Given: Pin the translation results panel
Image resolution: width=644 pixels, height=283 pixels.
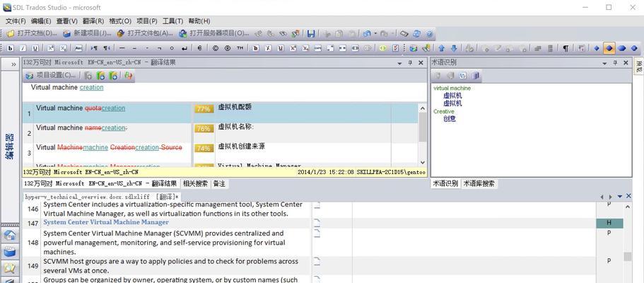Looking at the screenshot, I should pos(410,63).
